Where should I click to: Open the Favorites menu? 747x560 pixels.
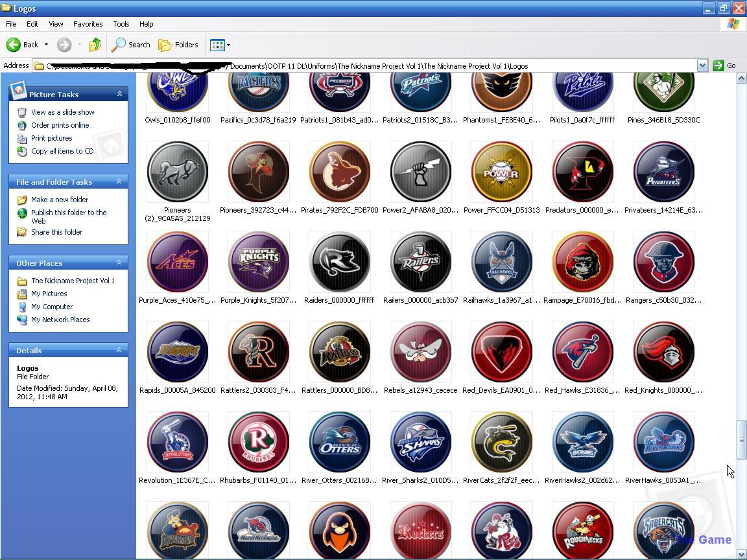coord(88,24)
